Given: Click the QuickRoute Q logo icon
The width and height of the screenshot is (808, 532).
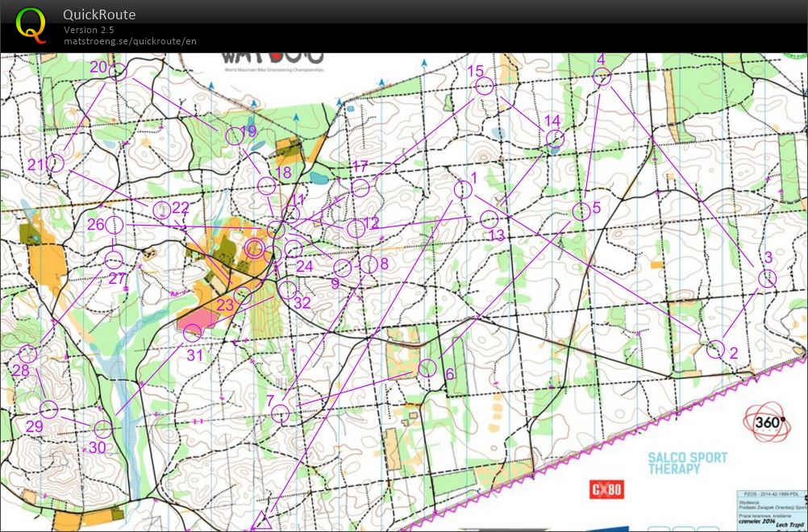Looking at the screenshot, I should pyautogui.click(x=32, y=25).
